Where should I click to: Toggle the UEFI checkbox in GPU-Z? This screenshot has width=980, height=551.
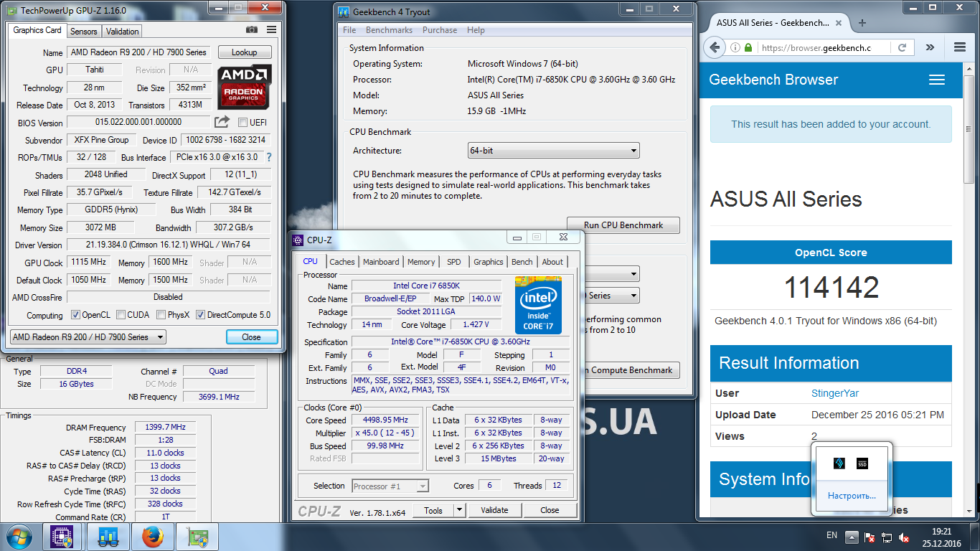click(x=242, y=123)
